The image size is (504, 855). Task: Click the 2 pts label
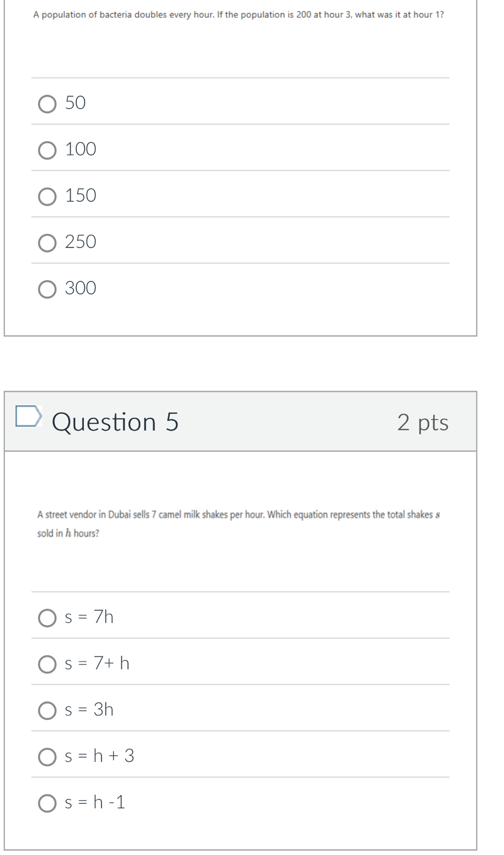pyautogui.click(x=422, y=423)
